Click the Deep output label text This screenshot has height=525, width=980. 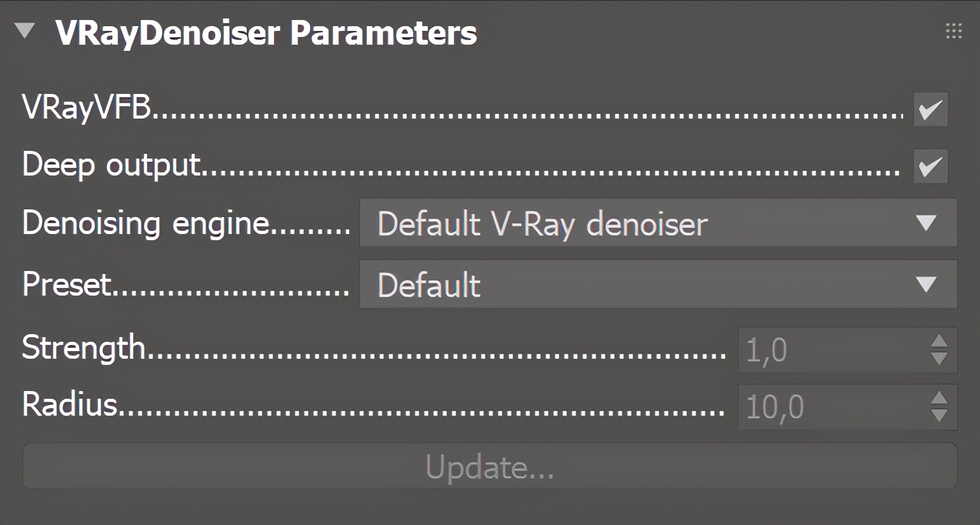(x=112, y=166)
